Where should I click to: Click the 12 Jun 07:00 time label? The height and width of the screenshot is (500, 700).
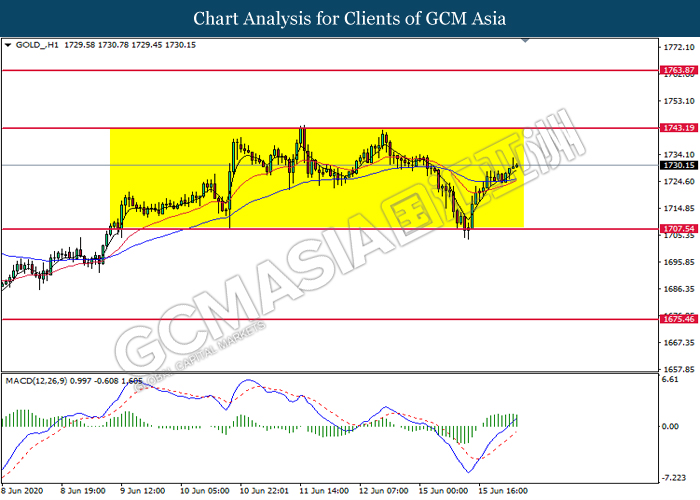pyautogui.click(x=383, y=491)
